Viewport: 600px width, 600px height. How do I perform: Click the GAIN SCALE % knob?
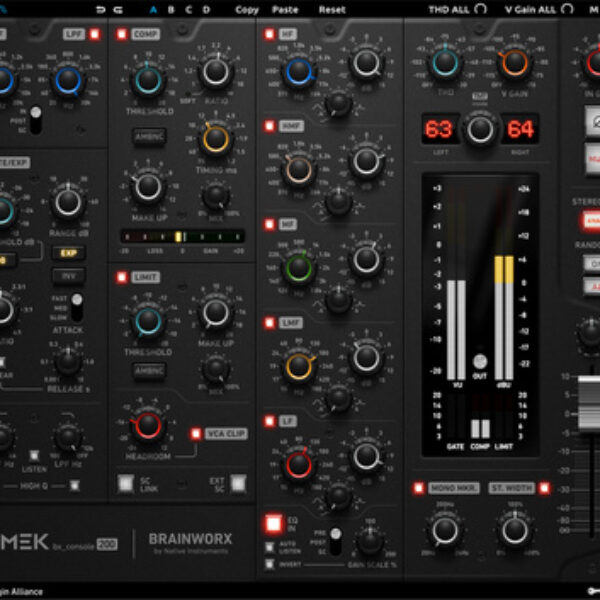370,541
